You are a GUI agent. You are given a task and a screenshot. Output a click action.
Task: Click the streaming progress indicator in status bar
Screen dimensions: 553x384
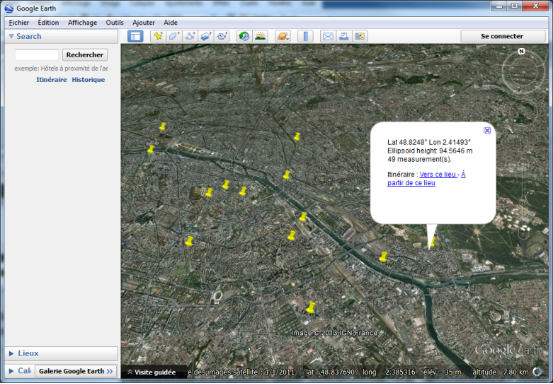[537, 372]
